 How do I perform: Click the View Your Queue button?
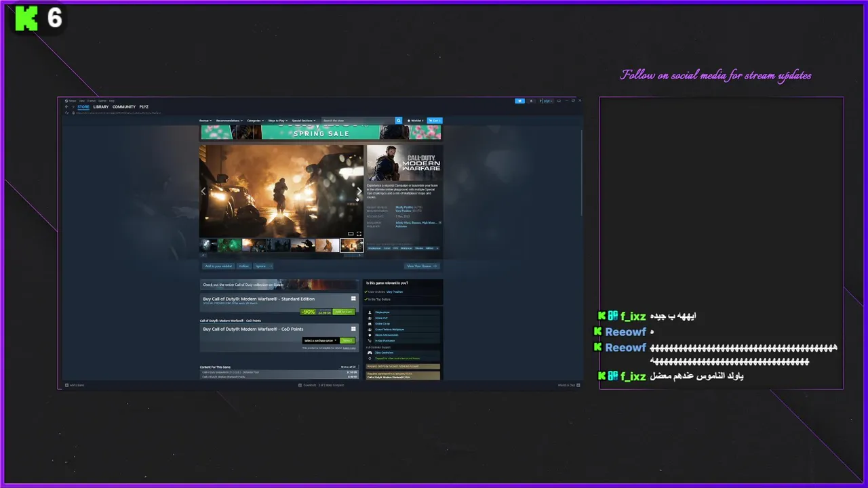pos(422,266)
